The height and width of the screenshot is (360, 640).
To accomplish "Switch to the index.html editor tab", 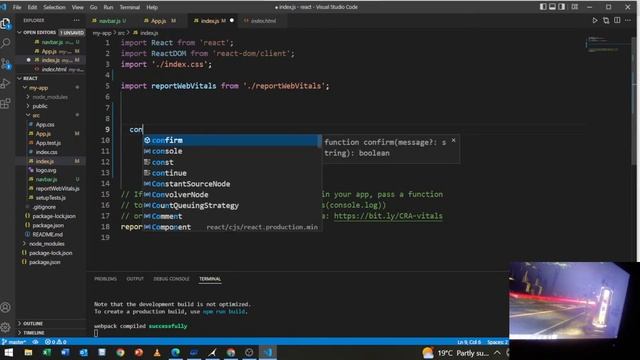I will pyautogui.click(x=261, y=20).
